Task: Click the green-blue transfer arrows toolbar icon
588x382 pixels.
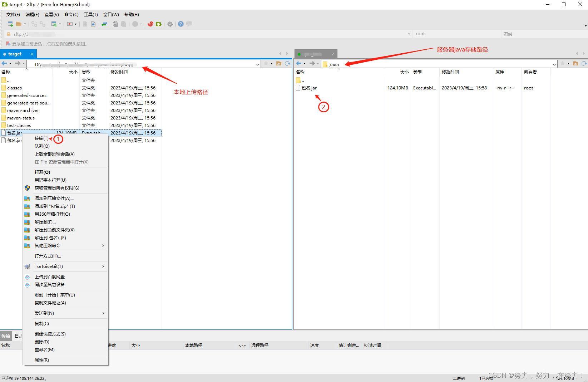Action: (104, 24)
